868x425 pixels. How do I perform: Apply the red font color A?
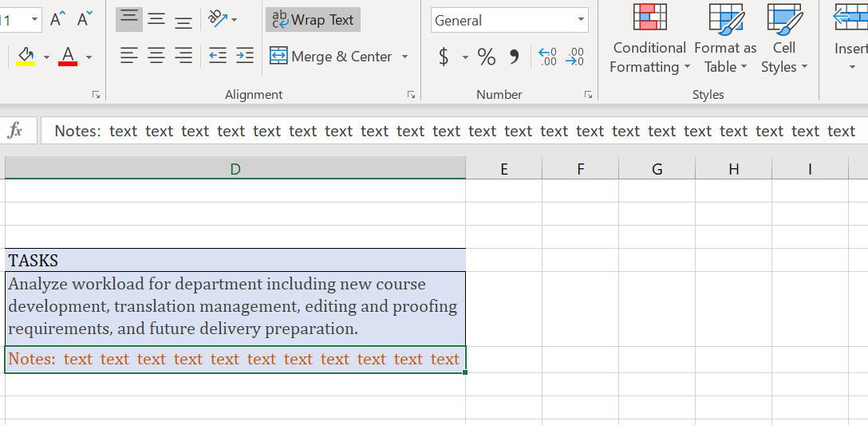tap(68, 57)
